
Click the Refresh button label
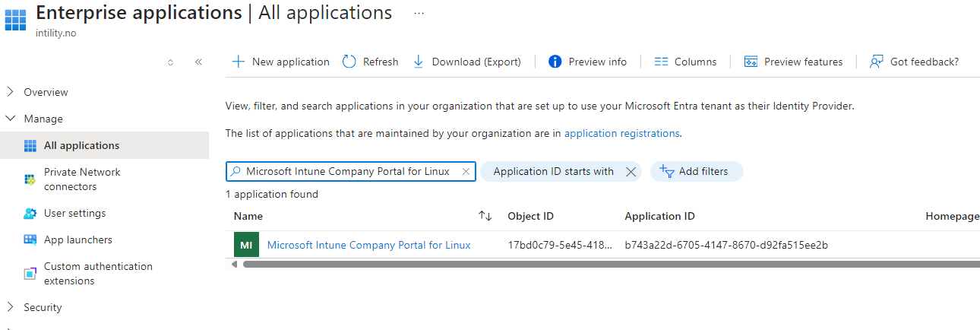tap(381, 62)
